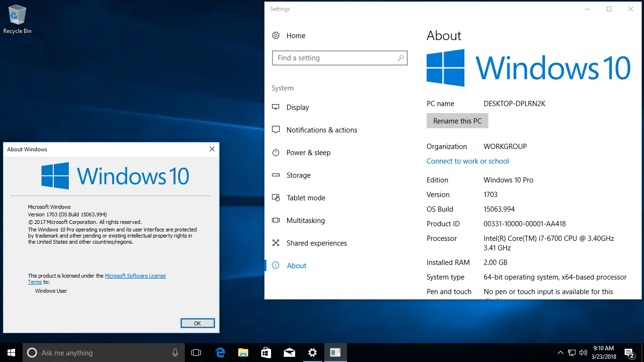The image size is (644, 362).
Task: Open the Action Center notification icon
Action: click(629, 353)
